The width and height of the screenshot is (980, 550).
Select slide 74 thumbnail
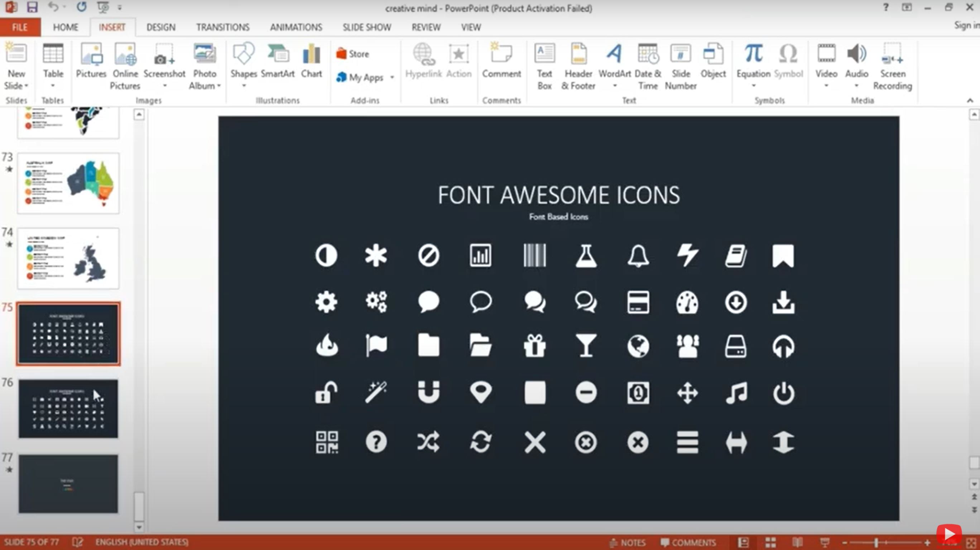click(x=68, y=258)
